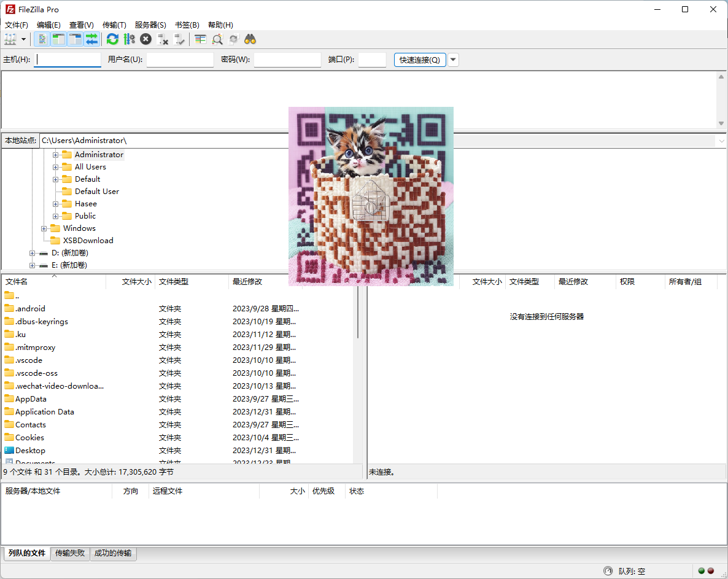Click inside the 主机(H) input field
Image resolution: width=728 pixels, height=579 pixels.
[x=68, y=60]
